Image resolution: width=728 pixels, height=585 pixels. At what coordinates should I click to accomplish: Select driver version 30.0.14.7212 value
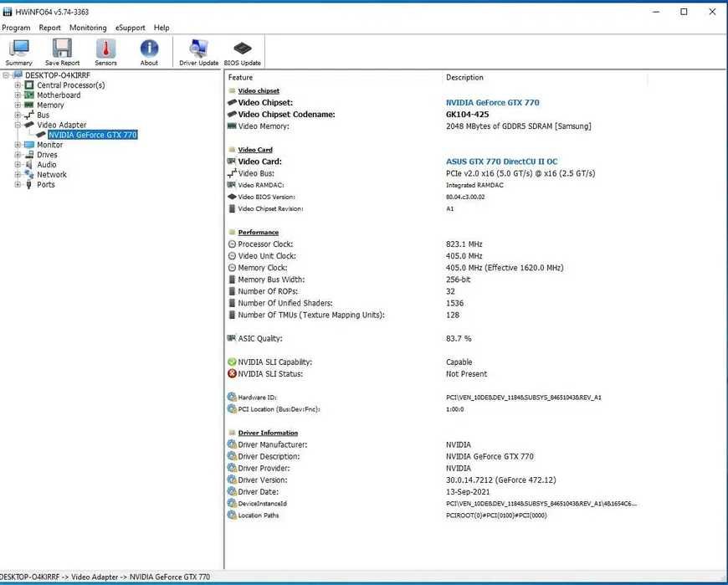click(x=501, y=480)
